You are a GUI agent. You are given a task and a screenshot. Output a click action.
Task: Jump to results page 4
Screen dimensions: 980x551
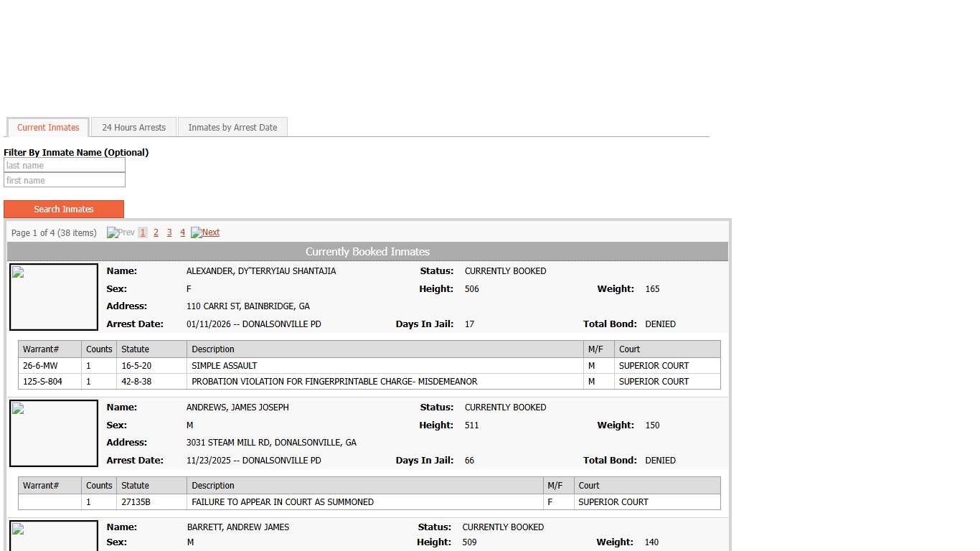pos(182,232)
